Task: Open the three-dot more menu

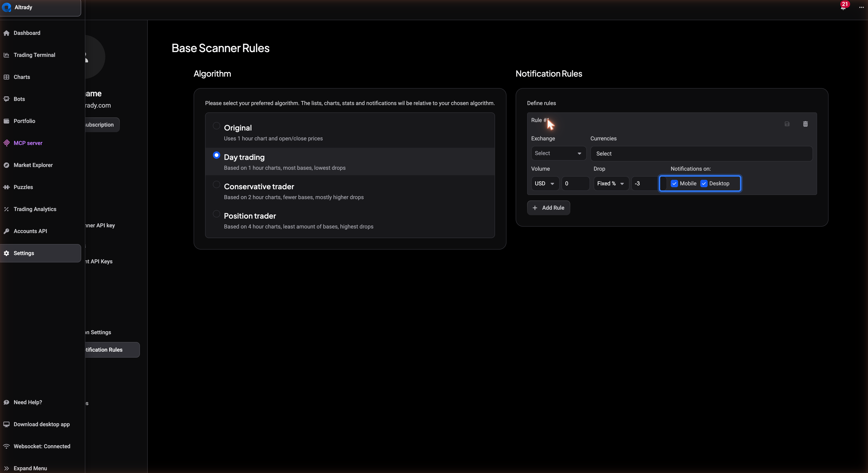Action: point(861,7)
